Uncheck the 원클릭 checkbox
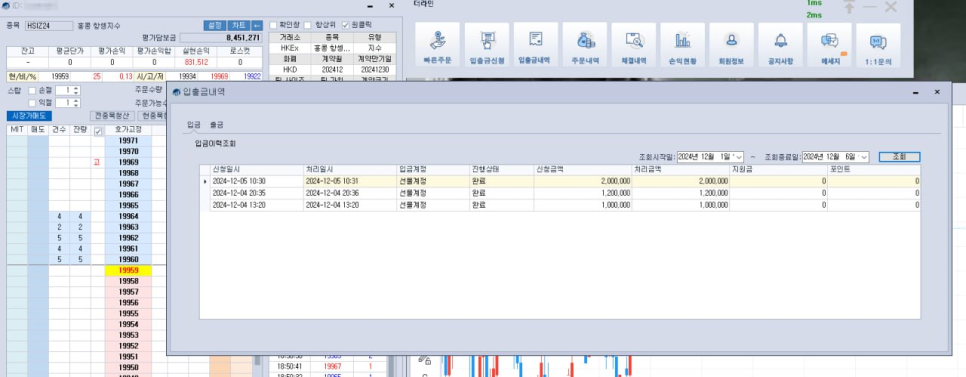966x377 pixels. tap(346, 25)
